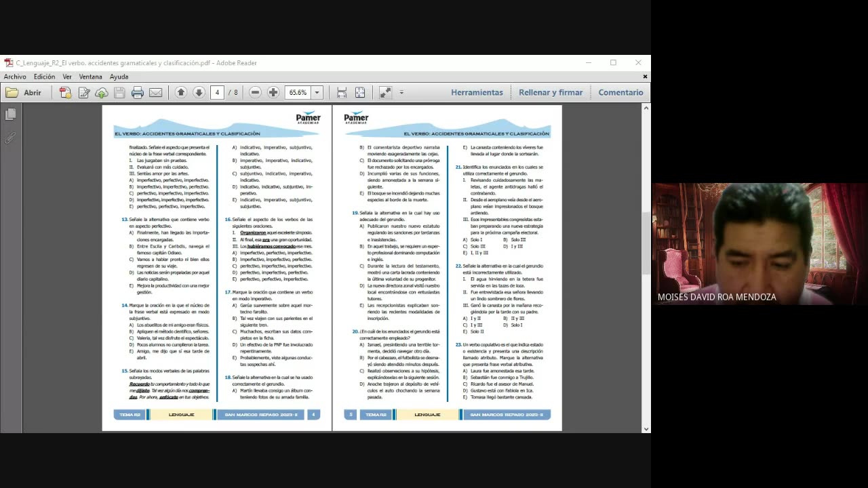Click question 18 text in second column
The height and width of the screenshot is (488, 868).
(269, 380)
